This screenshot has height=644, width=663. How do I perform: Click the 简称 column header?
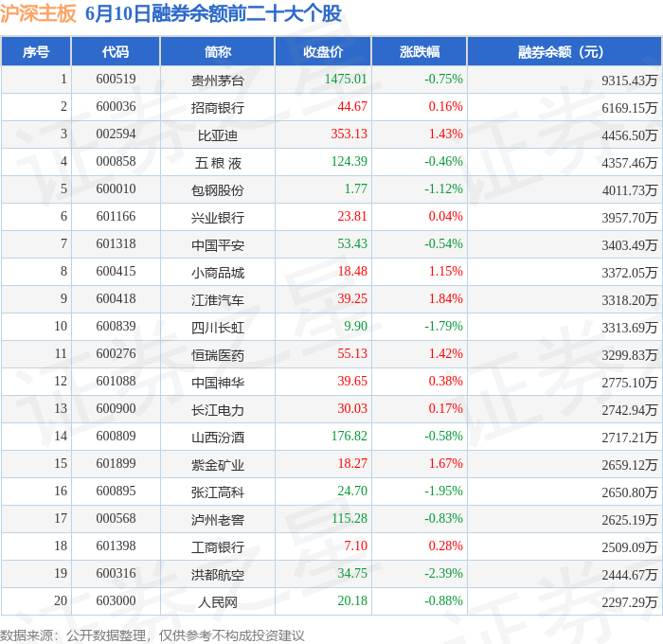[218, 51]
